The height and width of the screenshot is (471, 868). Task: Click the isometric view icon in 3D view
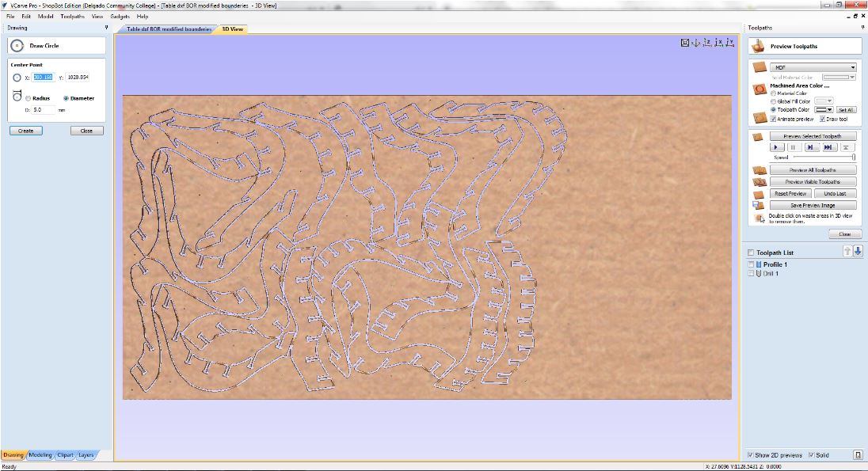696,43
